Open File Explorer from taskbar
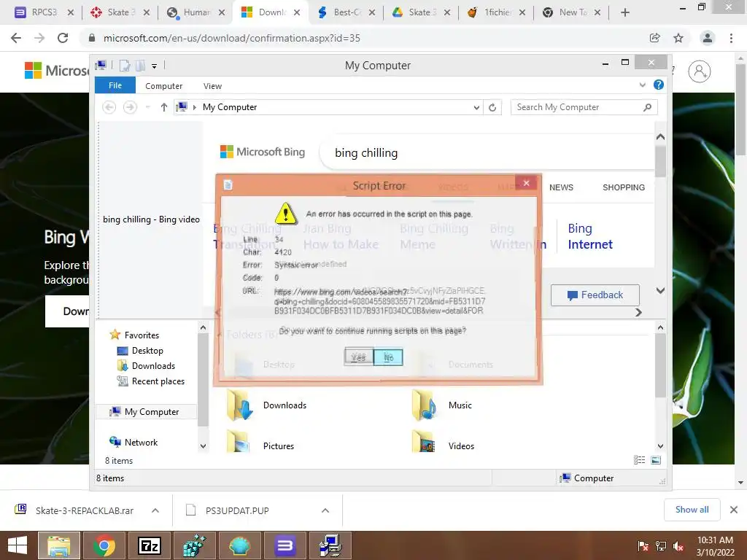 pos(60,545)
